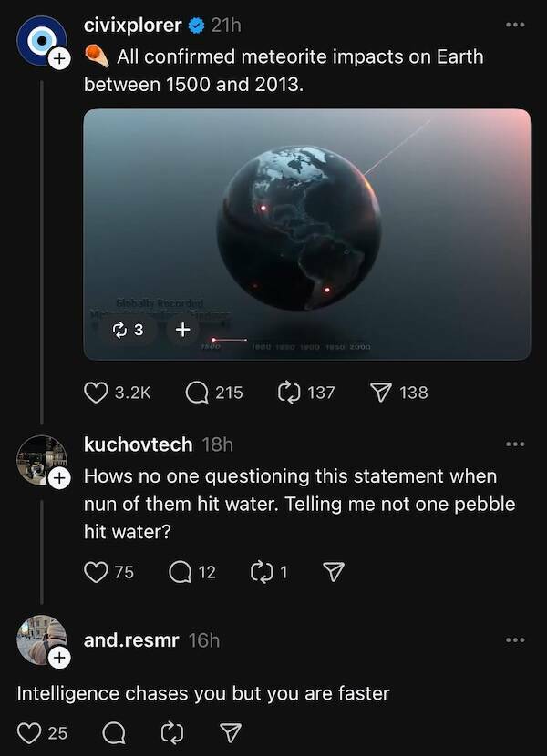
Task: View civixplorer's verified badge
Action: coord(194,26)
